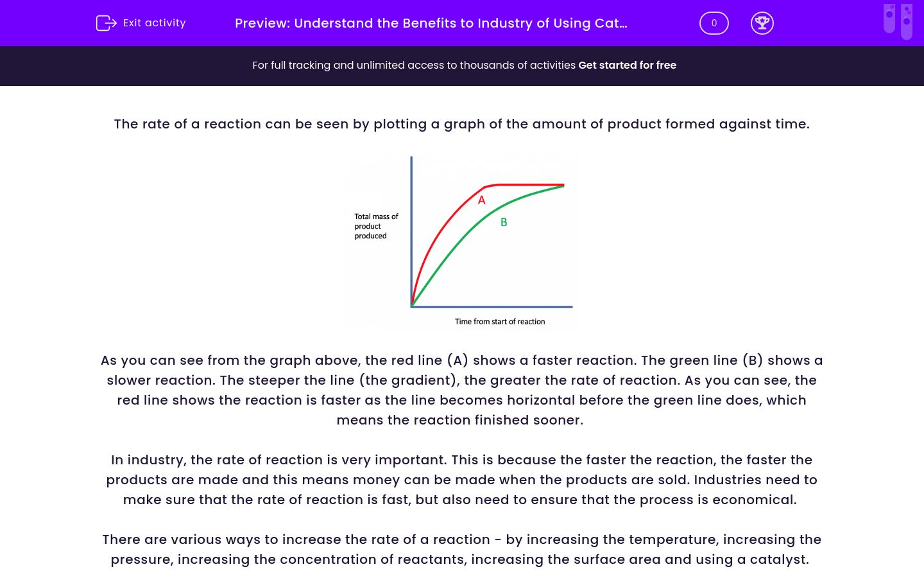
Task: Click the green letter B marker on the graph
Action: pos(503,222)
